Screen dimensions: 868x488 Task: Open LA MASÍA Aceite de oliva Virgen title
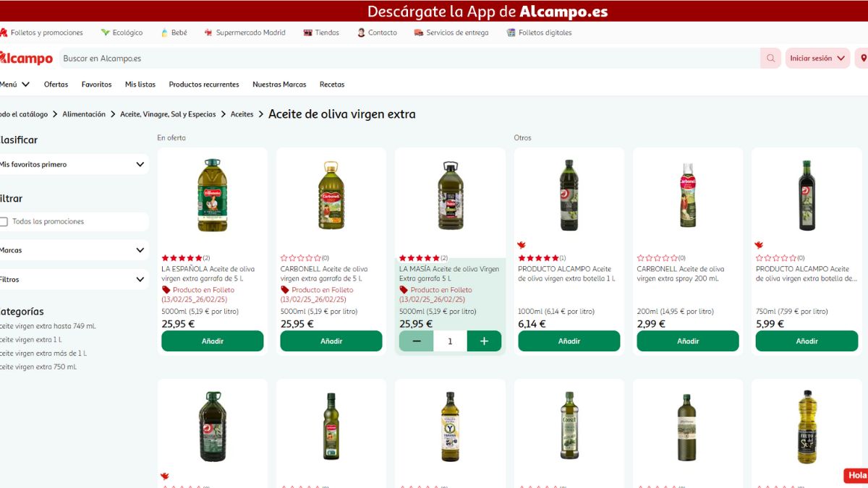(x=449, y=273)
